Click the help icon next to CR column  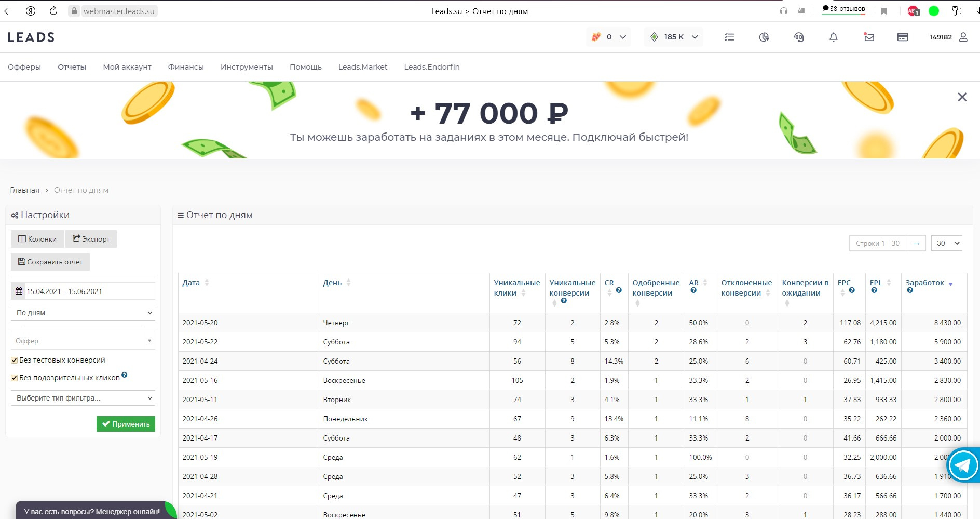(619, 290)
